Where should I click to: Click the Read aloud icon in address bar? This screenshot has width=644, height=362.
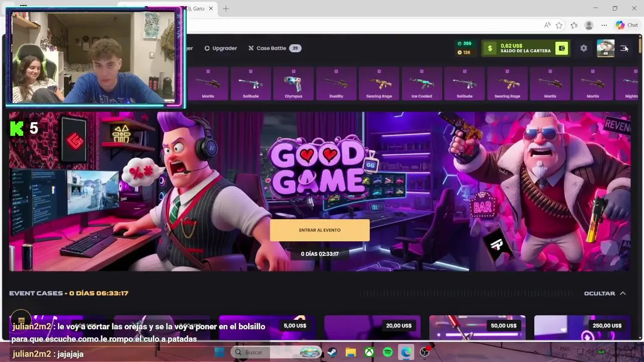547,25
